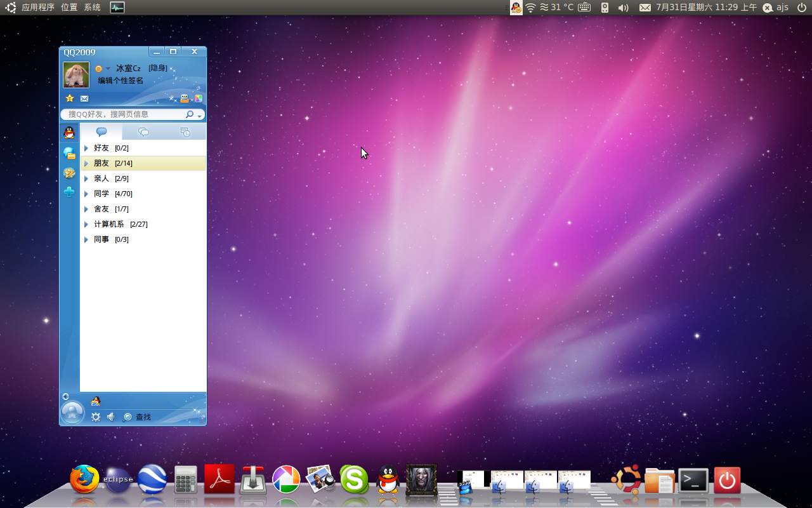Screen dimensions: 812x508
Task: Click the date and time in top panel
Action: (706, 8)
